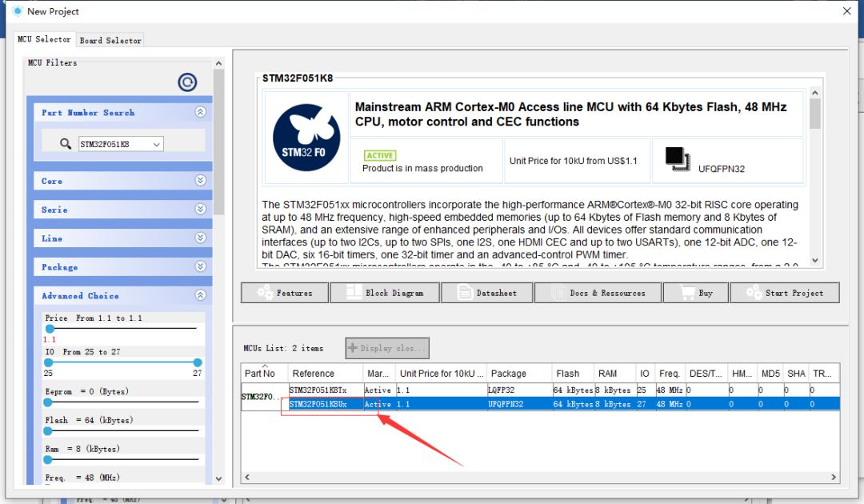Click the ACTIVE status badge
This screenshot has height=504, width=864.
pyautogui.click(x=380, y=155)
